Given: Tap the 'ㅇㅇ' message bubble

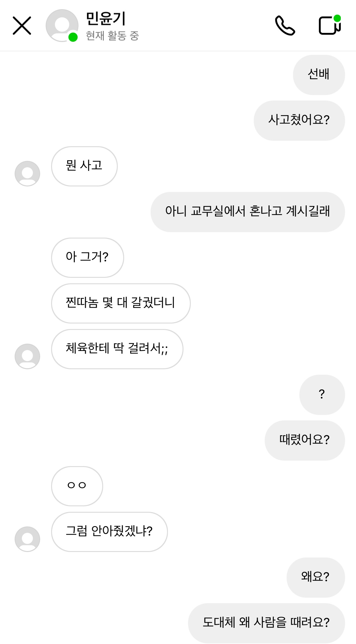Looking at the screenshot, I should click(77, 486).
